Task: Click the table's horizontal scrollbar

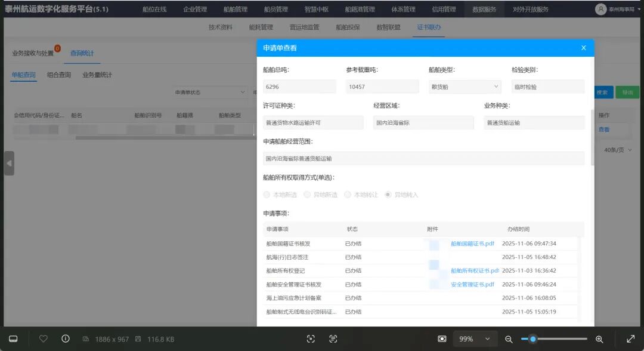Action: pos(166,138)
